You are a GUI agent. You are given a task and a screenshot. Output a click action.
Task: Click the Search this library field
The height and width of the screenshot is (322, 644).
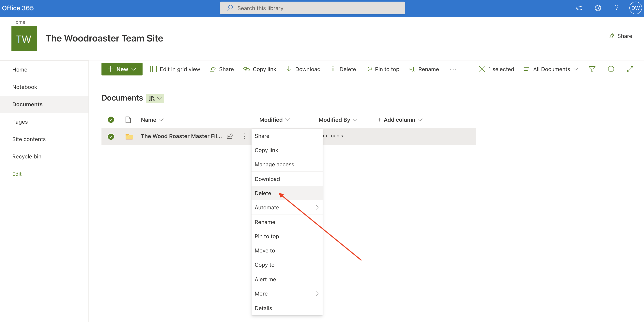point(312,8)
